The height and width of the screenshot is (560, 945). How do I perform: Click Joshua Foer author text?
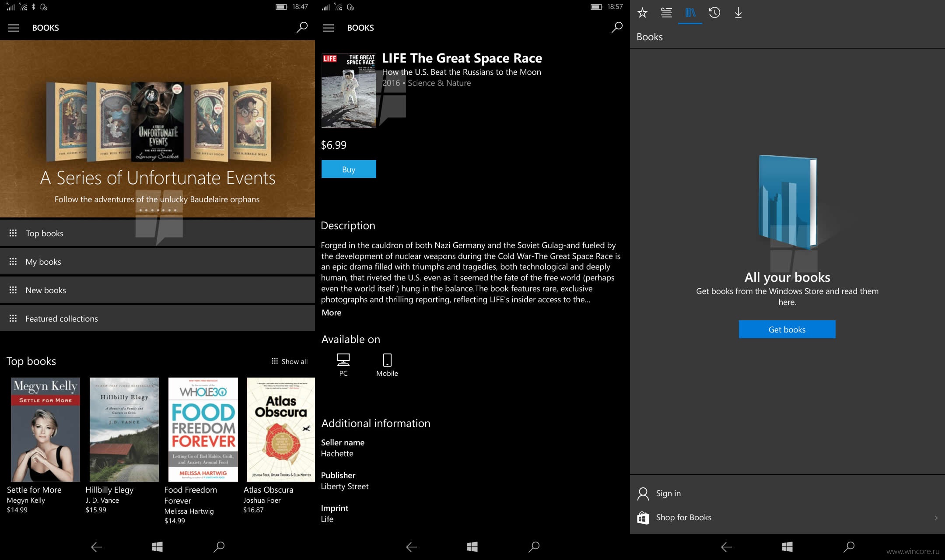click(262, 500)
